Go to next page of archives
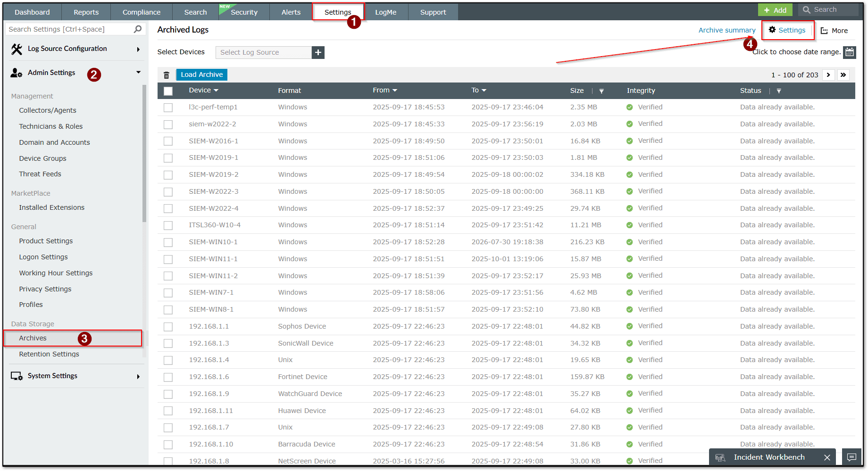 pos(828,75)
